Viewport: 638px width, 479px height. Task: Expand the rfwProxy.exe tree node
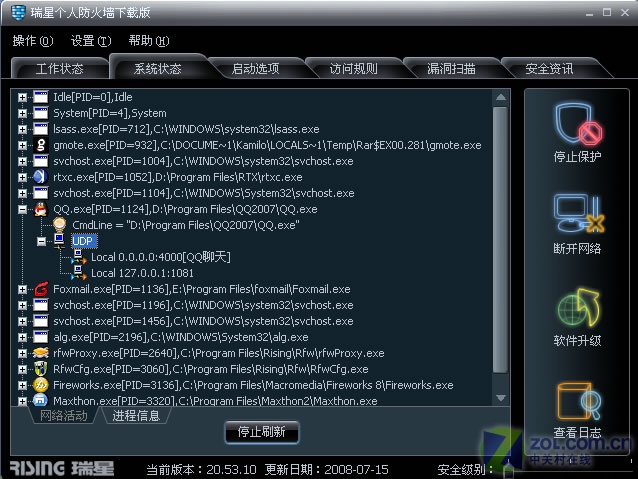click(x=22, y=353)
